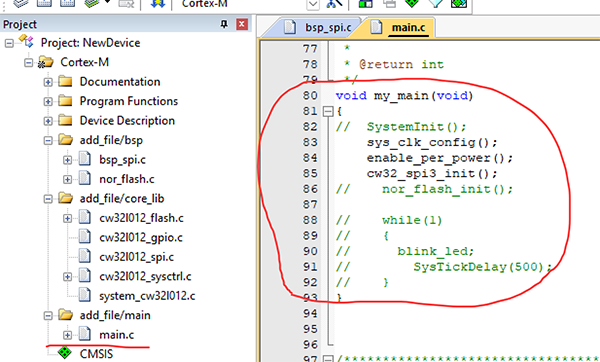Click system_cw32l012.c in the project tree

(147, 296)
